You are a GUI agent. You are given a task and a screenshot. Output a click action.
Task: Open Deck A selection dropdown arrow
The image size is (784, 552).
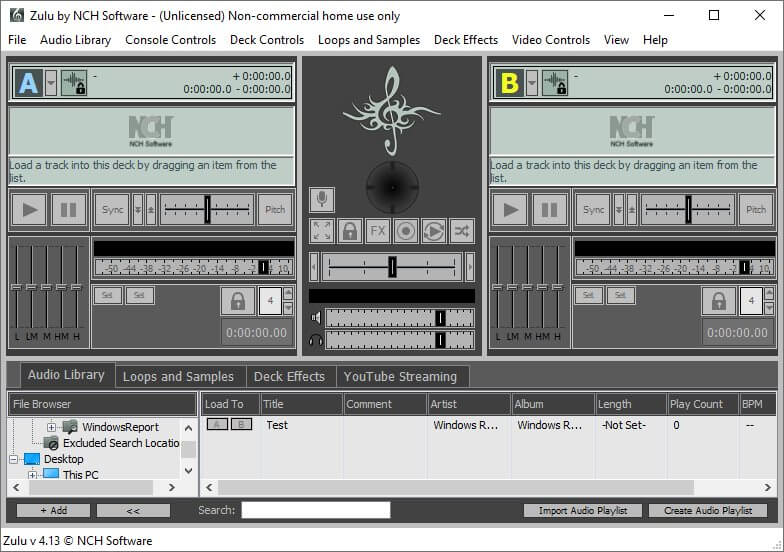tap(50, 82)
